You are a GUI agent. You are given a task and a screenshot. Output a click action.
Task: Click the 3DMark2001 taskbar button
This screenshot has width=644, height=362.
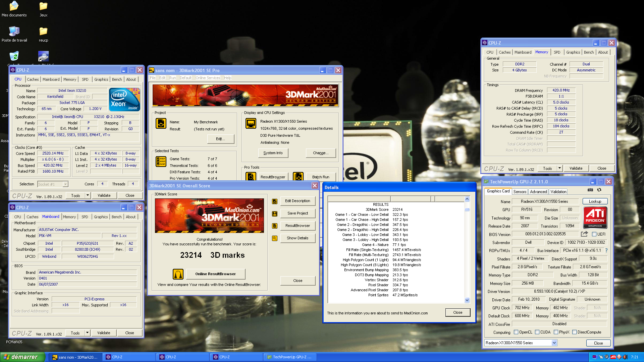75,357
